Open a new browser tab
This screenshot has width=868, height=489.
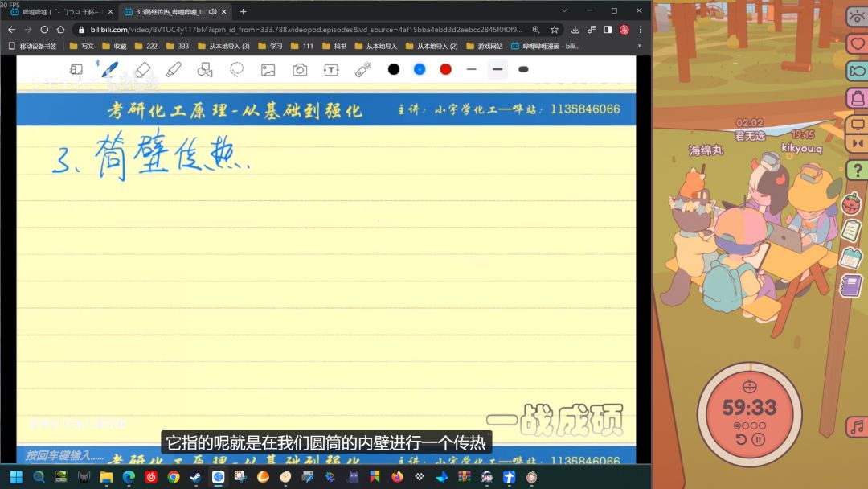pos(243,11)
